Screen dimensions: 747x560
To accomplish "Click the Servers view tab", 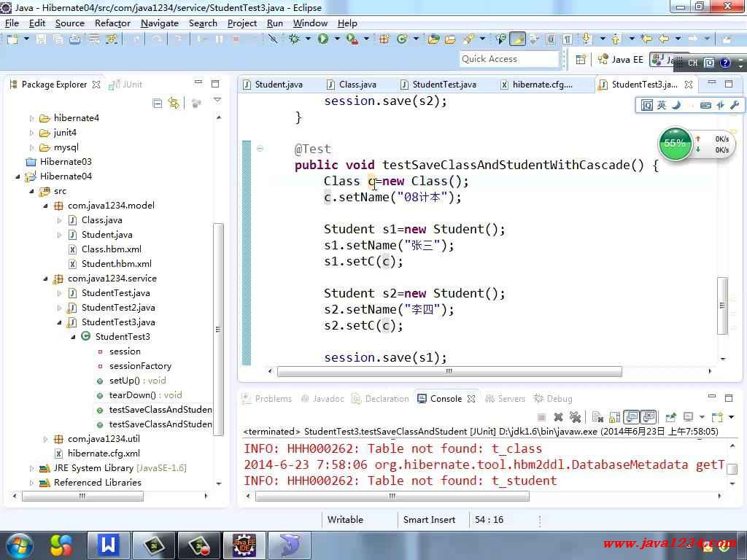I will click(x=505, y=399).
